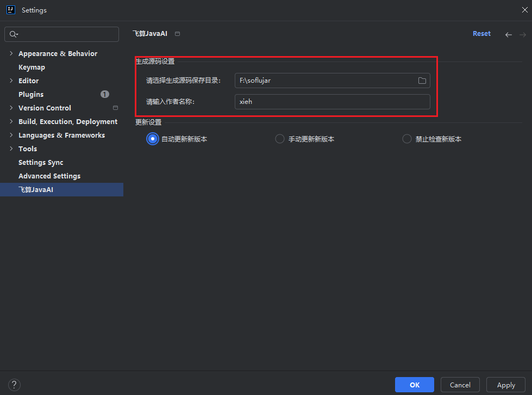Viewport: 532px width, 395px height.
Task: Click the 生成源码设置 section heading
Action: 155,61
